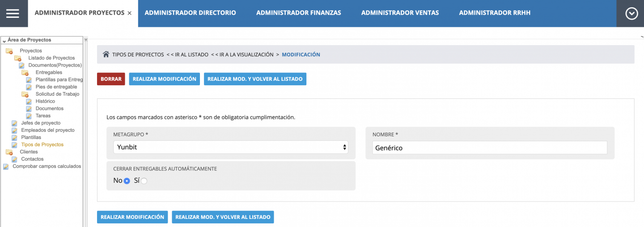The width and height of the screenshot is (644, 227).
Task: Open the Metagrupo dropdown showing Yunbit
Action: (230, 147)
